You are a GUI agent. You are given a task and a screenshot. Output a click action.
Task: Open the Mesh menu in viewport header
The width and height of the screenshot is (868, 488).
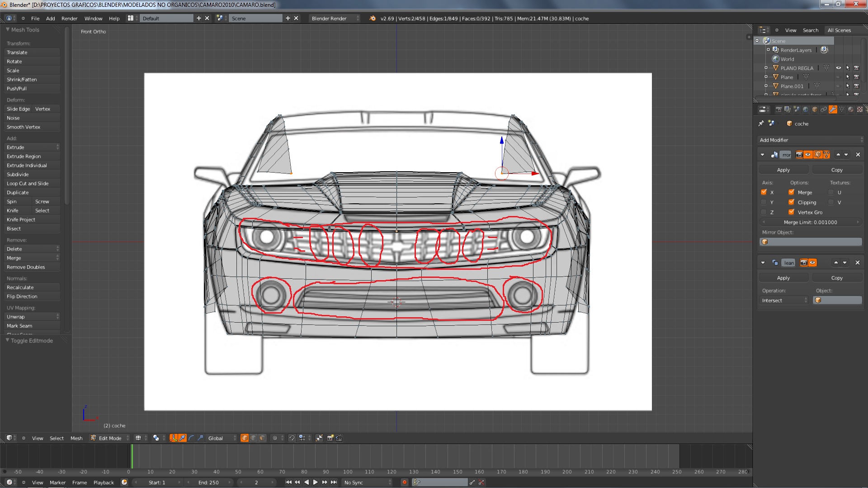click(x=76, y=438)
